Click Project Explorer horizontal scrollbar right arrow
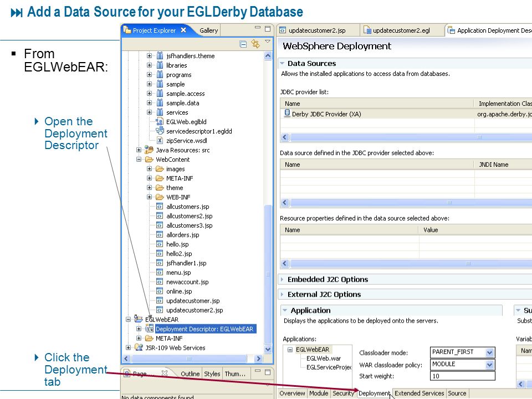This screenshot has height=399, width=532. [x=258, y=359]
